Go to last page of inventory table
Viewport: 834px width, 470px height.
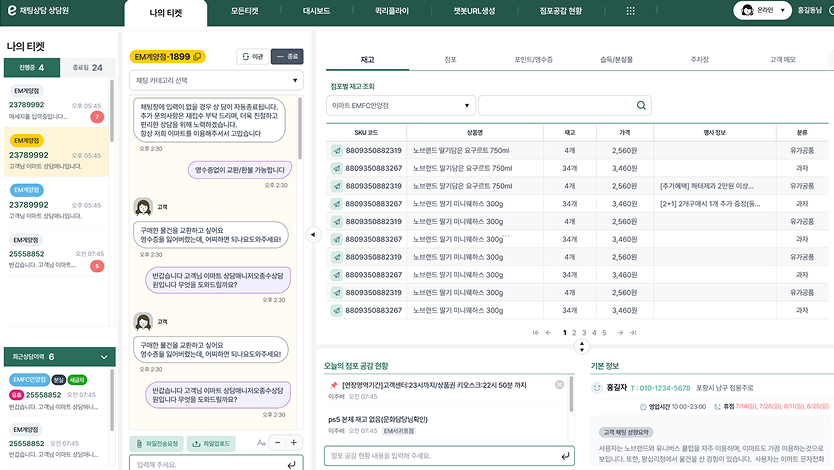(x=633, y=332)
